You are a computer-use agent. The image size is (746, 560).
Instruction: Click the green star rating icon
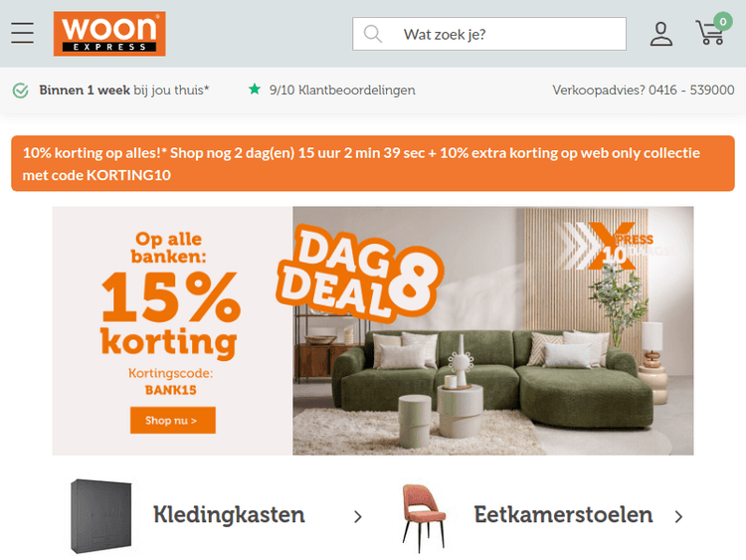(255, 89)
